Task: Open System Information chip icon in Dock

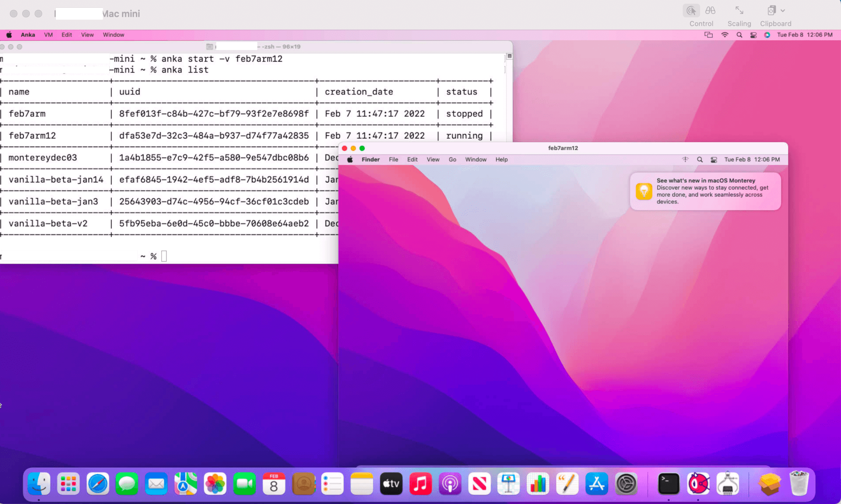Action: click(x=728, y=483)
